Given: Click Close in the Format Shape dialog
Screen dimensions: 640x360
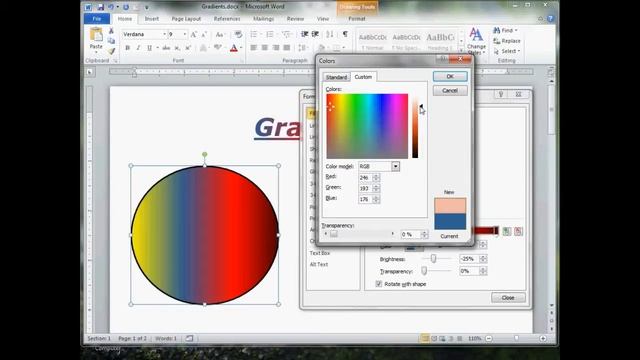Looking at the screenshot, I should pyautogui.click(x=508, y=298).
